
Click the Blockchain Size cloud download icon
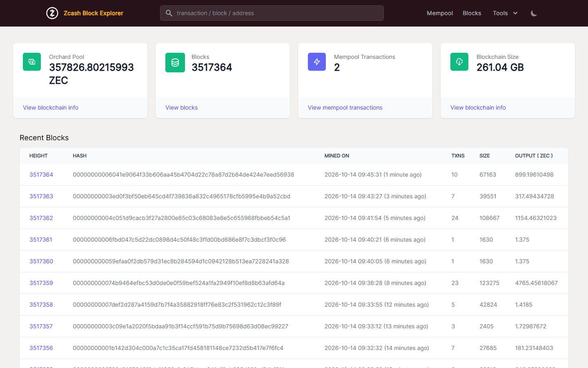[x=459, y=62]
